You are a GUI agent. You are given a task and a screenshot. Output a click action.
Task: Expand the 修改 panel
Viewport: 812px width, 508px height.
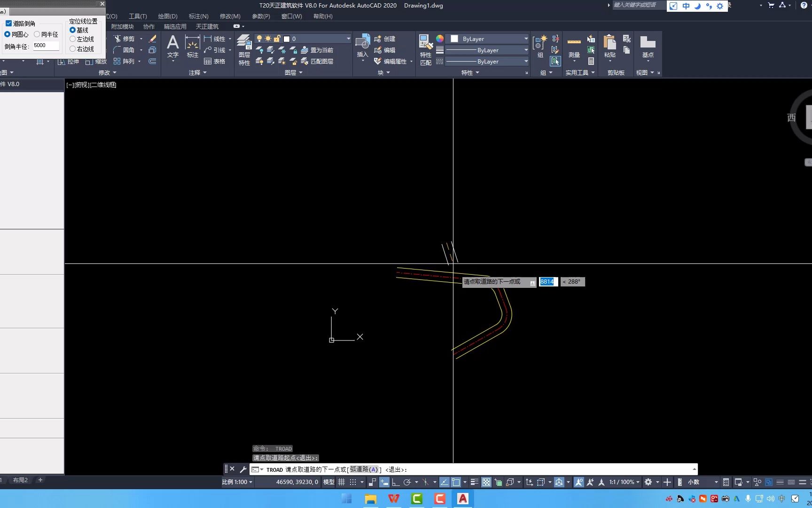point(107,72)
